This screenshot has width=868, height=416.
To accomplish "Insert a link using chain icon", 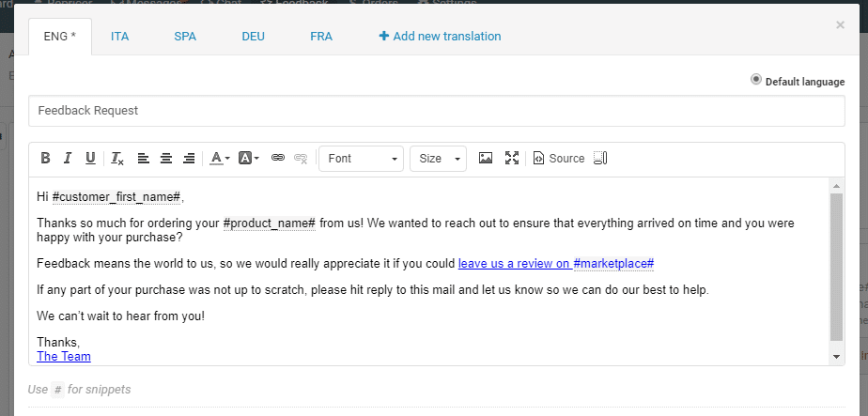I will coord(278,158).
